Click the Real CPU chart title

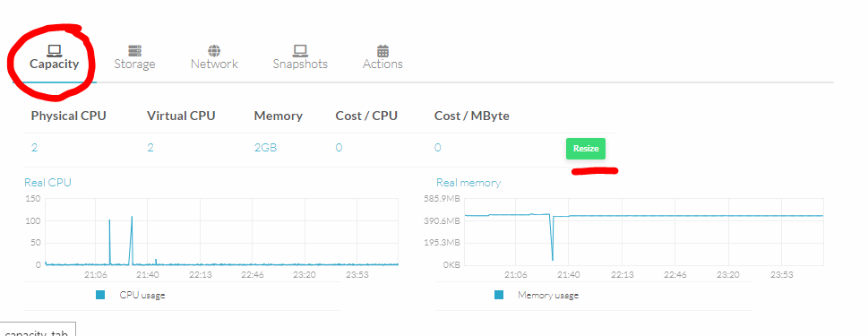pyautogui.click(x=47, y=182)
